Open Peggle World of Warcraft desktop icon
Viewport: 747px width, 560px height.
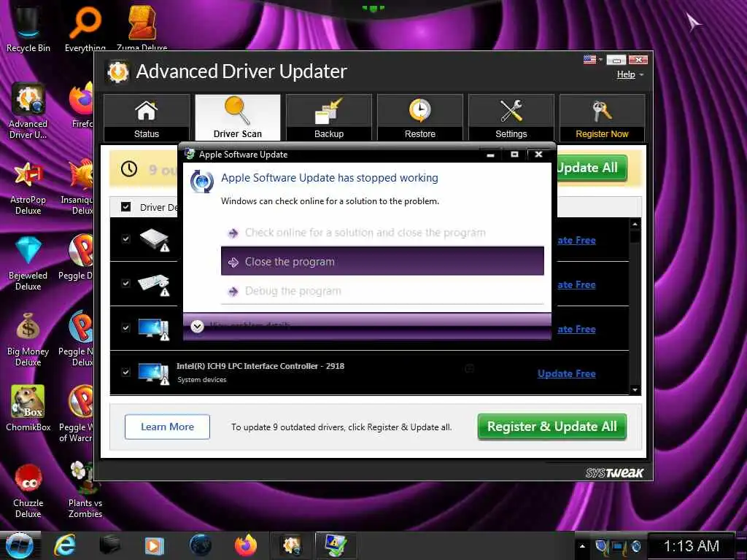(x=76, y=414)
